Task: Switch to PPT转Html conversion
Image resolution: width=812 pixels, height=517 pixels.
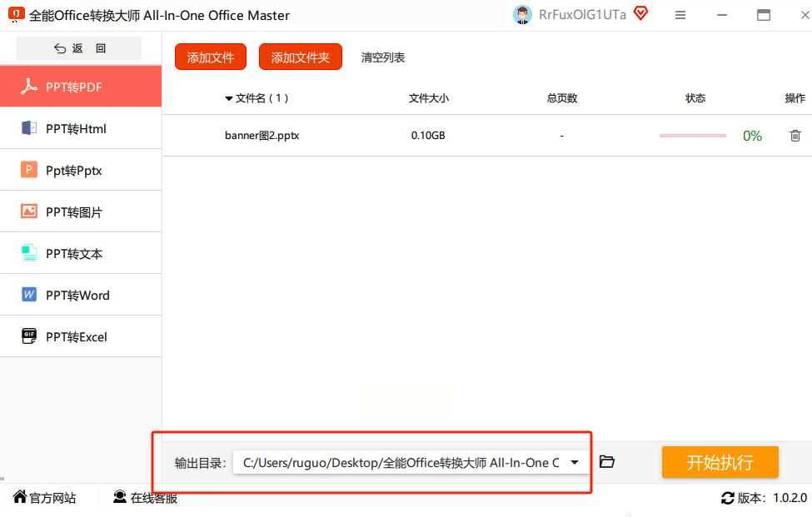Action: 80,128
